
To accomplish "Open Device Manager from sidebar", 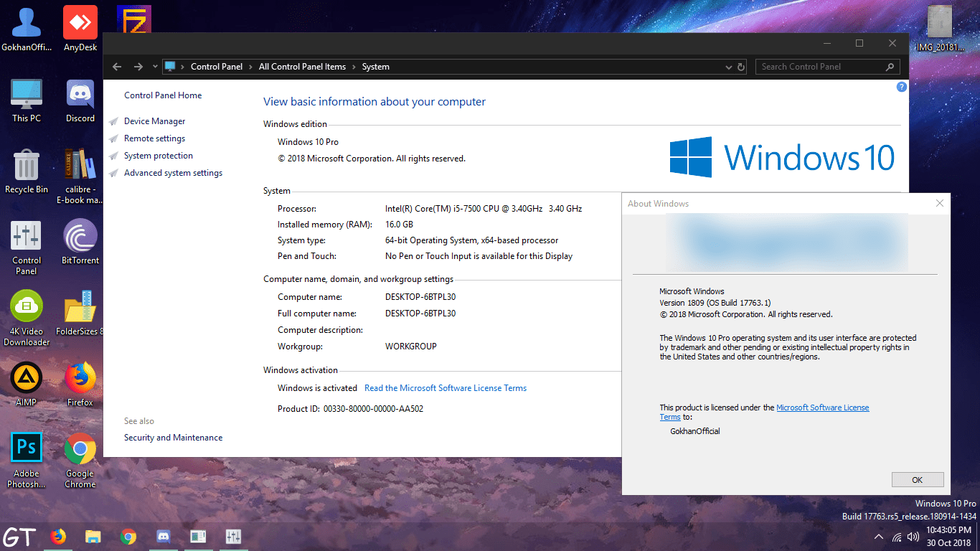I will (x=154, y=121).
